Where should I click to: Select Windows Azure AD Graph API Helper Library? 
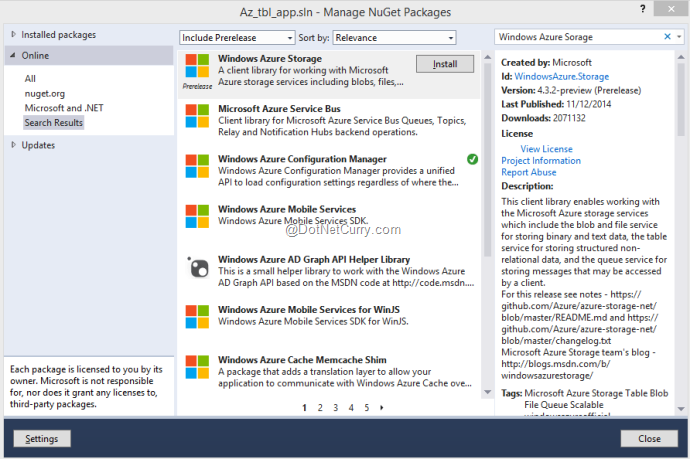click(x=314, y=259)
